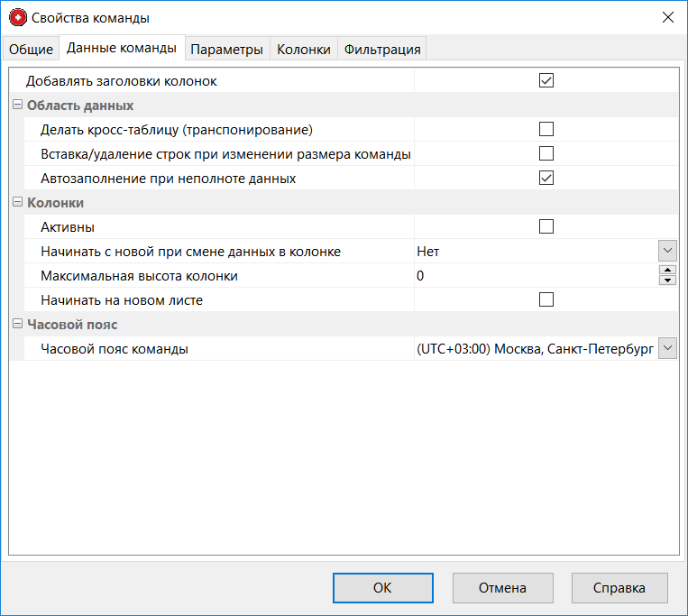The image size is (688, 616).
Task: Switch to the Общие tab
Action: pyautogui.click(x=32, y=50)
